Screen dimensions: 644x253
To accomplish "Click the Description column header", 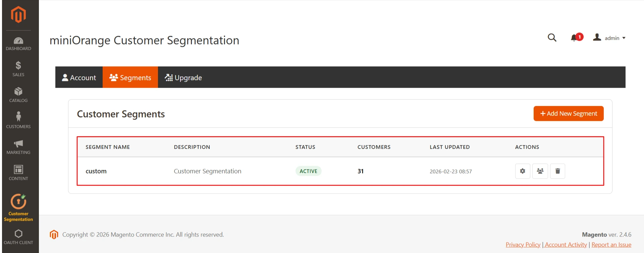I will 192,147.
